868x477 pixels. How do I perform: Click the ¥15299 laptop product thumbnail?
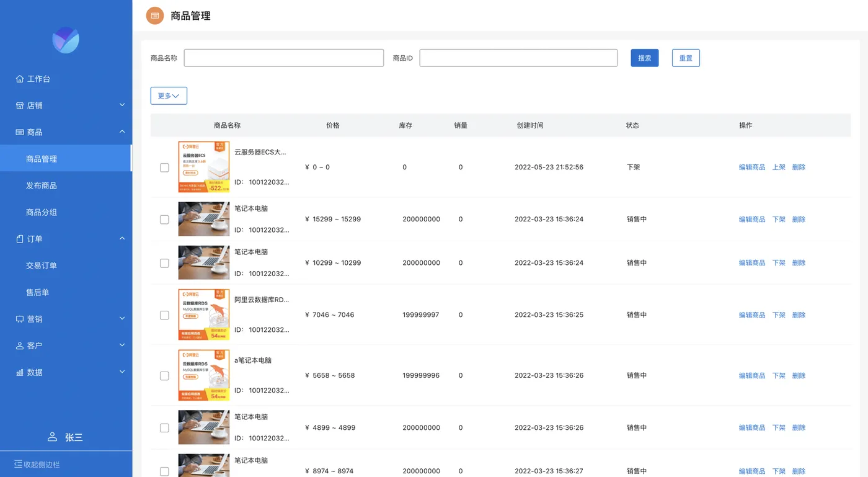(204, 219)
